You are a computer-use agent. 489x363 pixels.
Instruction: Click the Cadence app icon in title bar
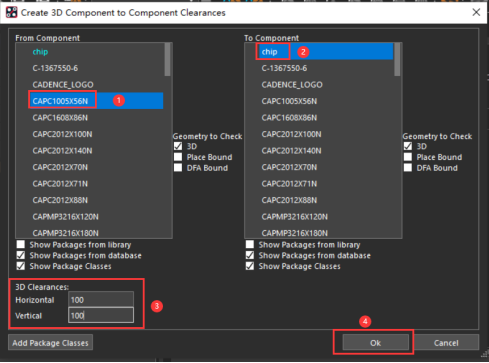(x=11, y=13)
